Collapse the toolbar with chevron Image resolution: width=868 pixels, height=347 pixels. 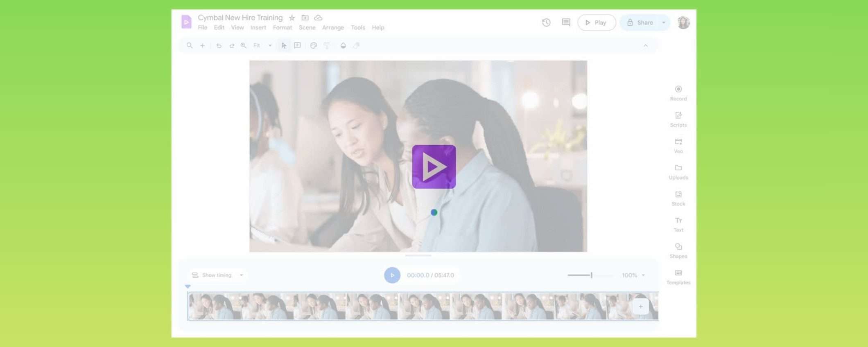646,45
